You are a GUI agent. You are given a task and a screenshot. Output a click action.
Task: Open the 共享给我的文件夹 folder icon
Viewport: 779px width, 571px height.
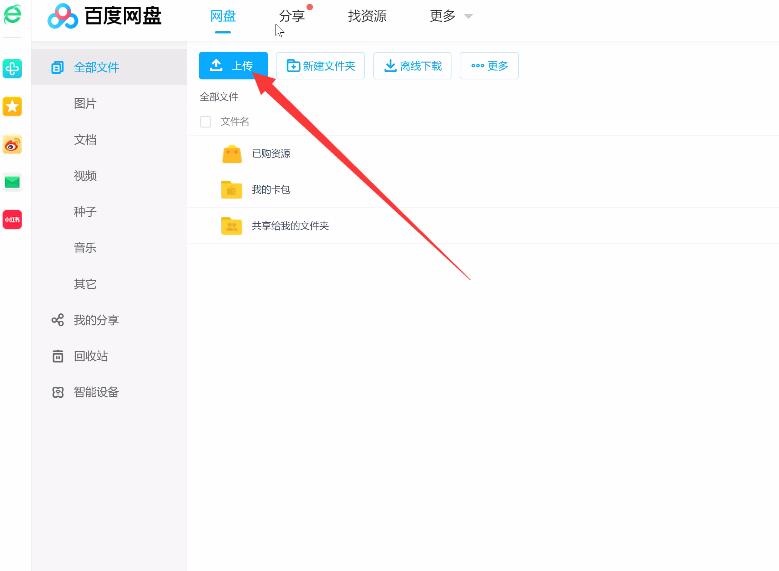coord(232,226)
